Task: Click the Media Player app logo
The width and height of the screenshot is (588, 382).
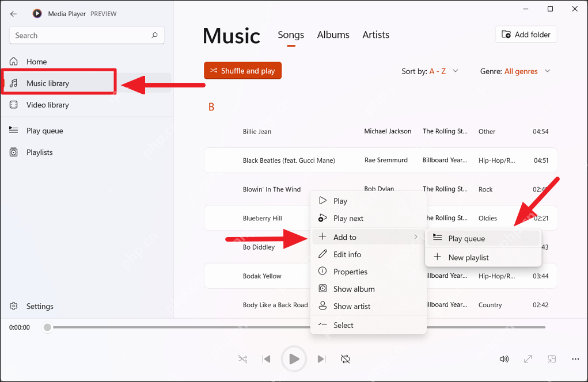Action: 37,14
